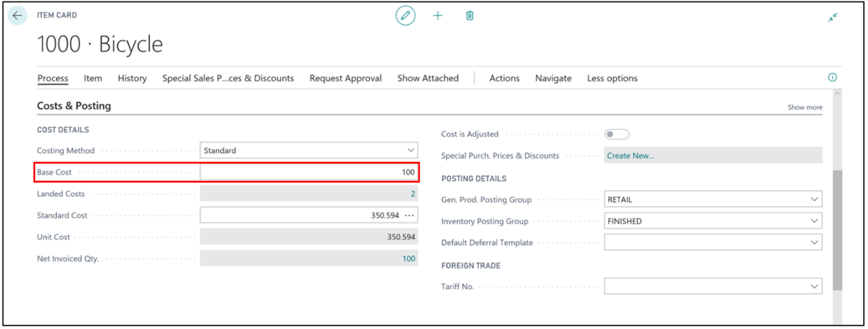Open the Gen. Prod. Posting Group dropdown

tap(712, 200)
